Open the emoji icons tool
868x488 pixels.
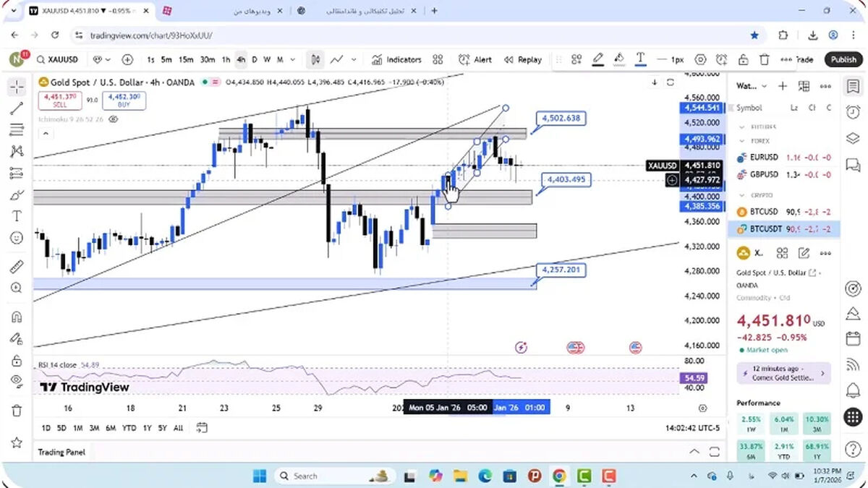(x=17, y=238)
